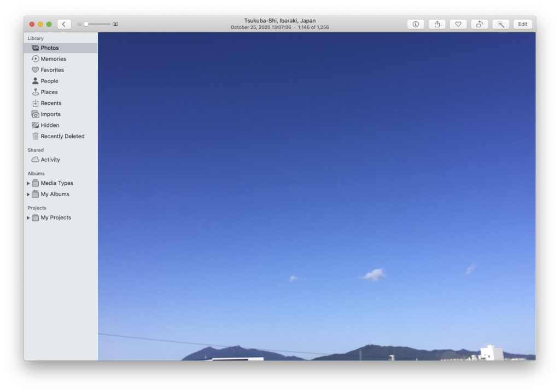This screenshot has width=560, height=392.
Task: Apply auto enhance with magic wand
Action: [500, 24]
